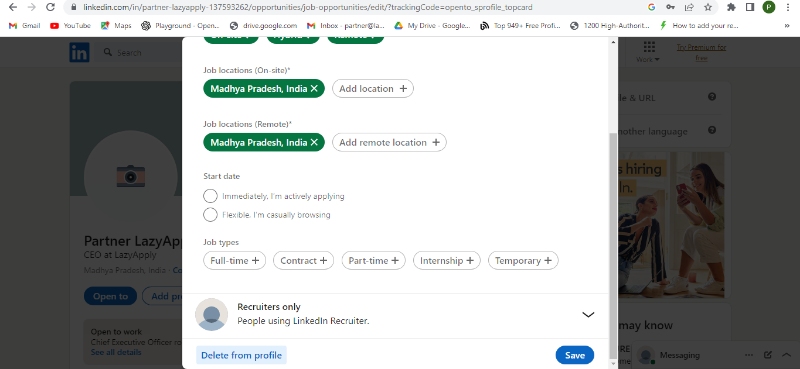This screenshot has width=800, height=369.
Task: Select Flexible, I'm casually browsing option
Action: (x=210, y=215)
